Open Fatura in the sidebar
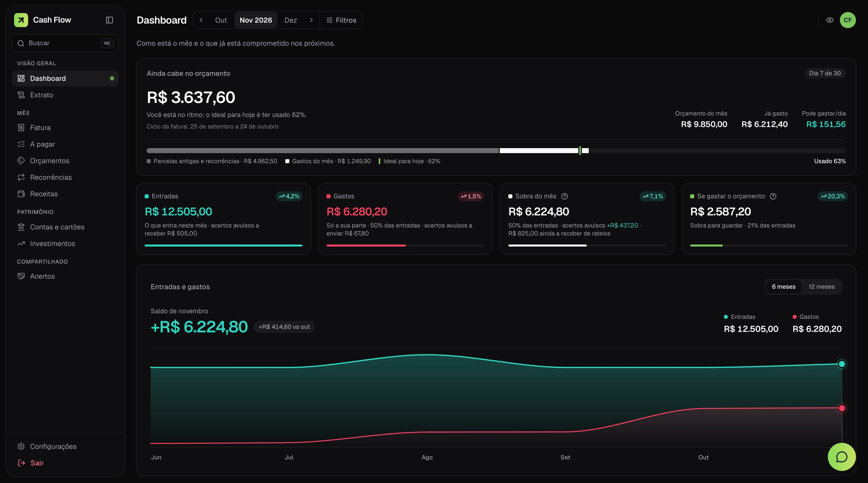 (65, 128)
